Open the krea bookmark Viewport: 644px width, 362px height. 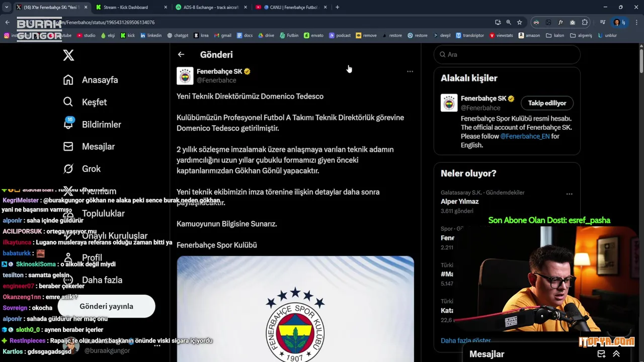click(x=201, y=36)
